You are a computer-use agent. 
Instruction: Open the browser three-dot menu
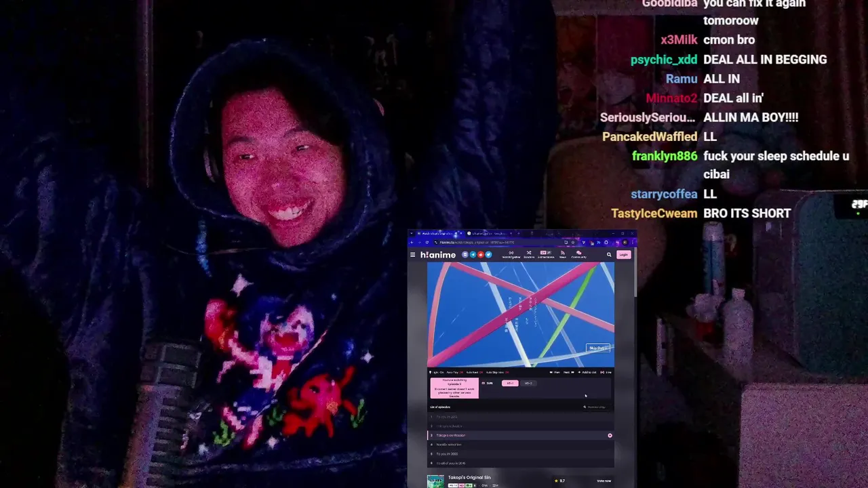pyautogui.click(x=633, y=242)
